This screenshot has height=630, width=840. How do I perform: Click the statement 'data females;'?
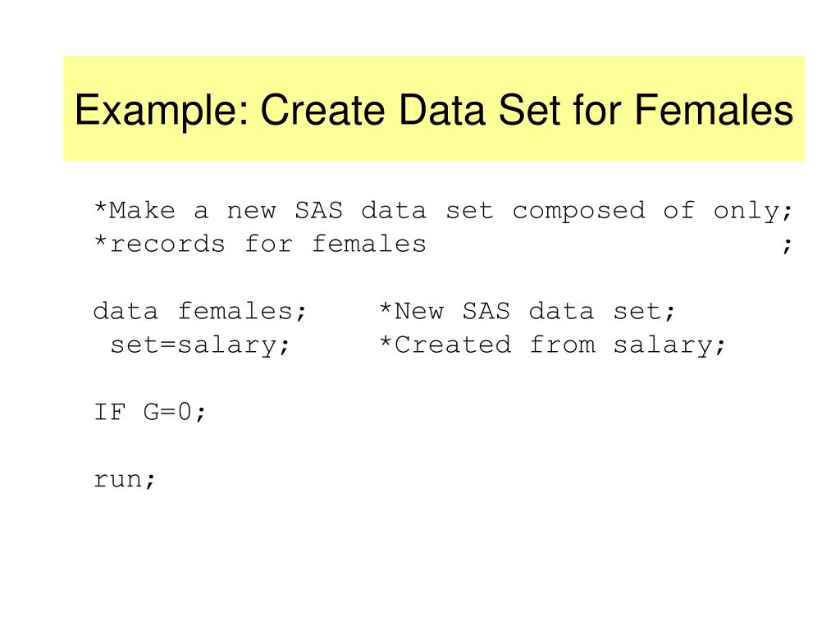click(200, 311)
